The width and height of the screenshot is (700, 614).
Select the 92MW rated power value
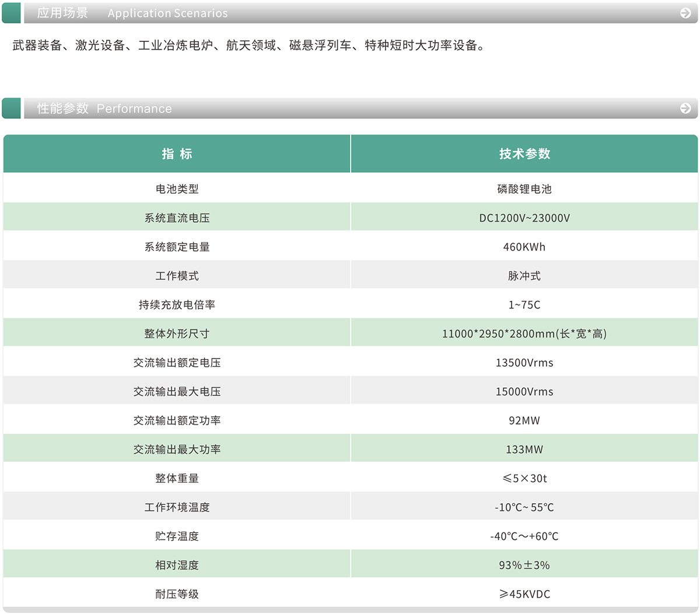tap(524, 420)
